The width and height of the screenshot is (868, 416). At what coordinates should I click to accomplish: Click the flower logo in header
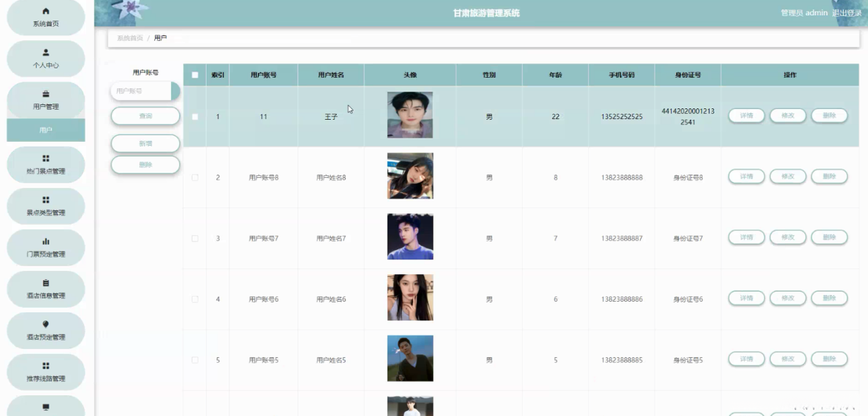pos(130,11)
